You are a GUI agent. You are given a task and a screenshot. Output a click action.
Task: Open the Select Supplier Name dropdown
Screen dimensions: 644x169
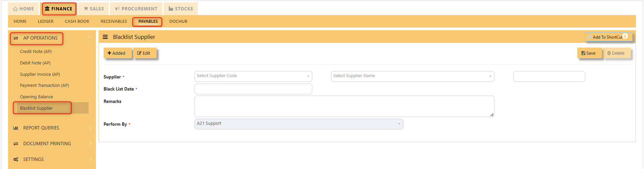pos(413,76)
